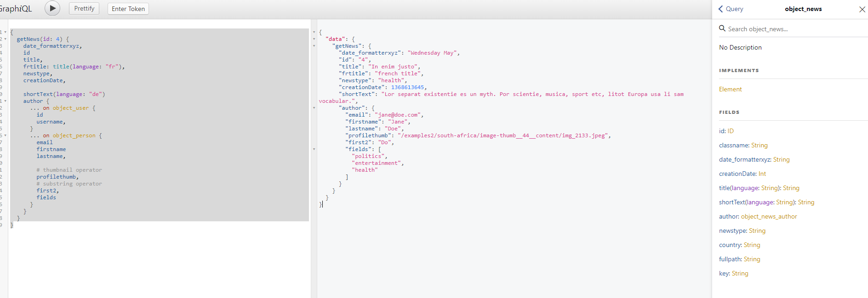Click the creationDate field in docs list
Screen dimensions: 868x298
pos(737,174)
